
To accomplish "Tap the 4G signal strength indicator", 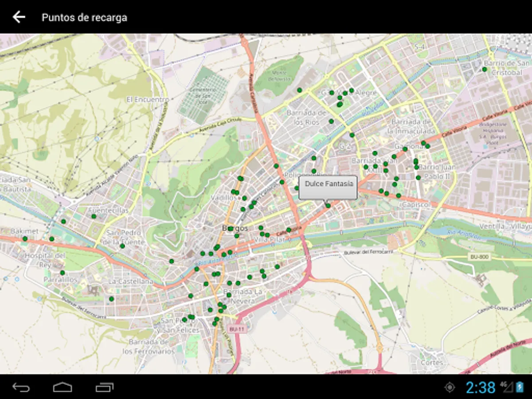I will (x=507, y=387).
